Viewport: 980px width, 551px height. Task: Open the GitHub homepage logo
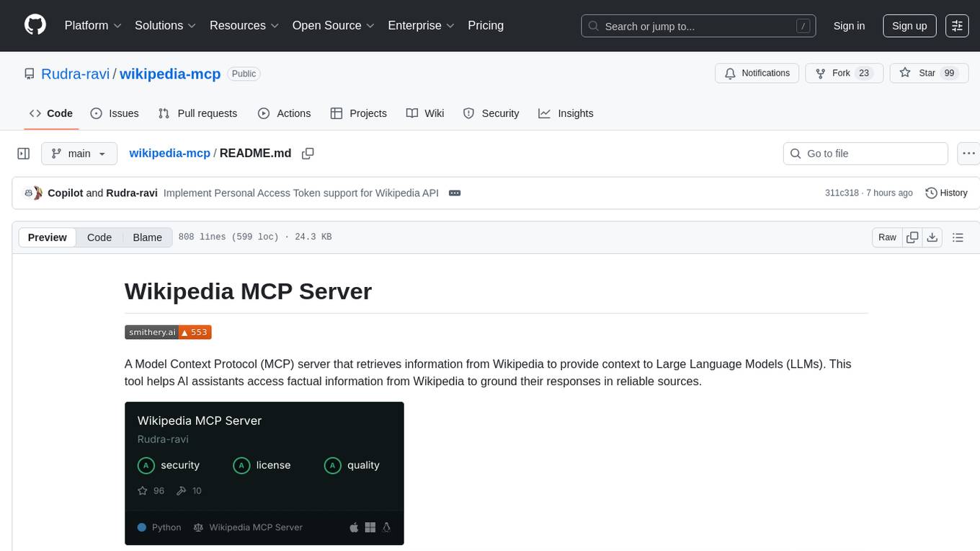pyautogui.click(x=35, y=25)
